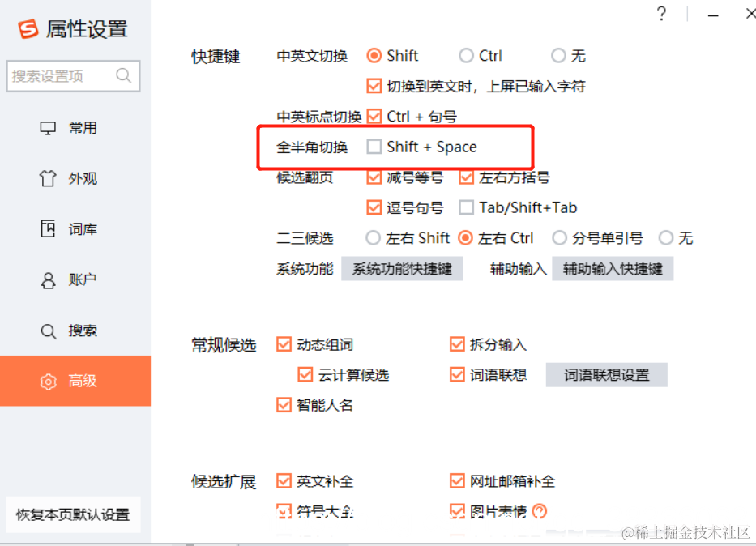
Task: Open the 常用 settings tab
Action: click(75, 128)
